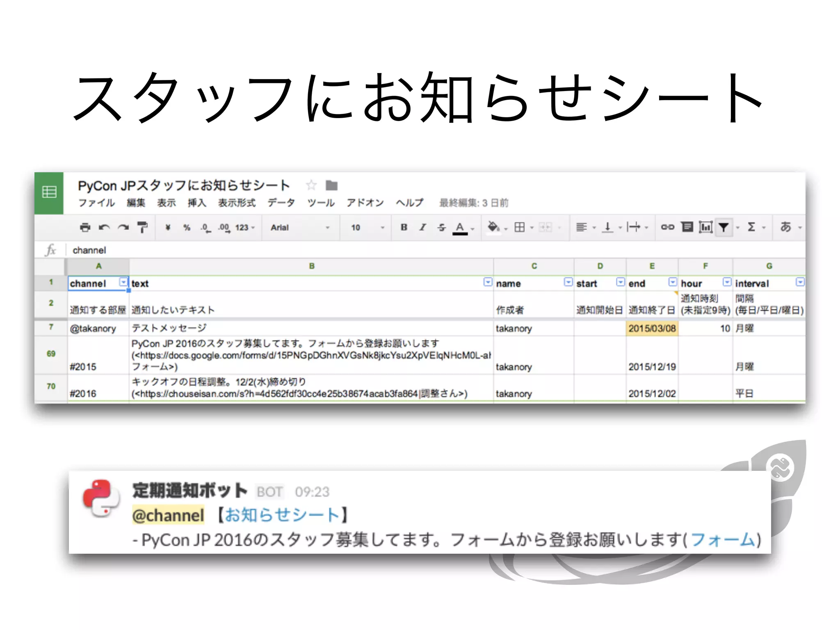Click the 定期通知ボット username
Viewport: 840px width, 630px height.
tap(190, 491)
